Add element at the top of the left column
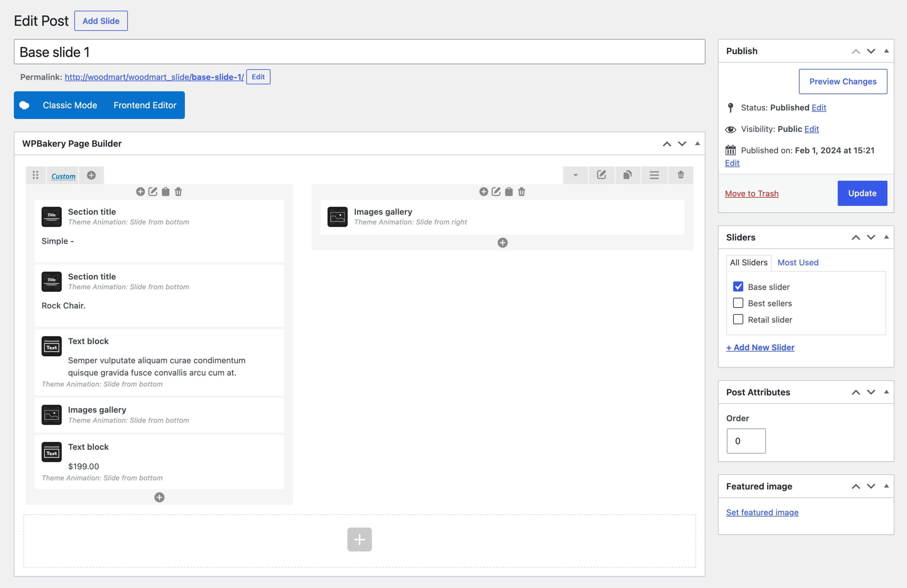The height and width of the screenshot is (588, 907). [140, 192]
